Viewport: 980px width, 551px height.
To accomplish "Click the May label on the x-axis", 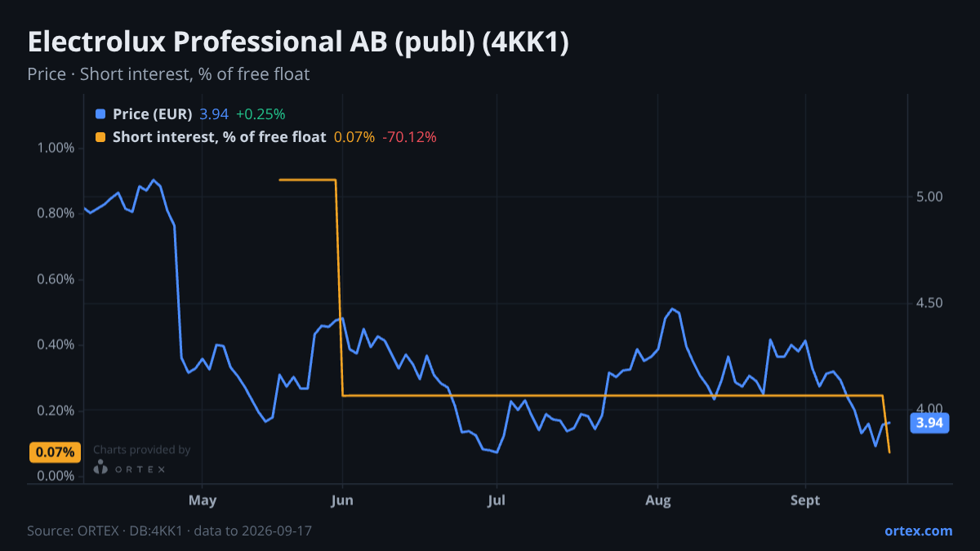I will pos(201,500).
